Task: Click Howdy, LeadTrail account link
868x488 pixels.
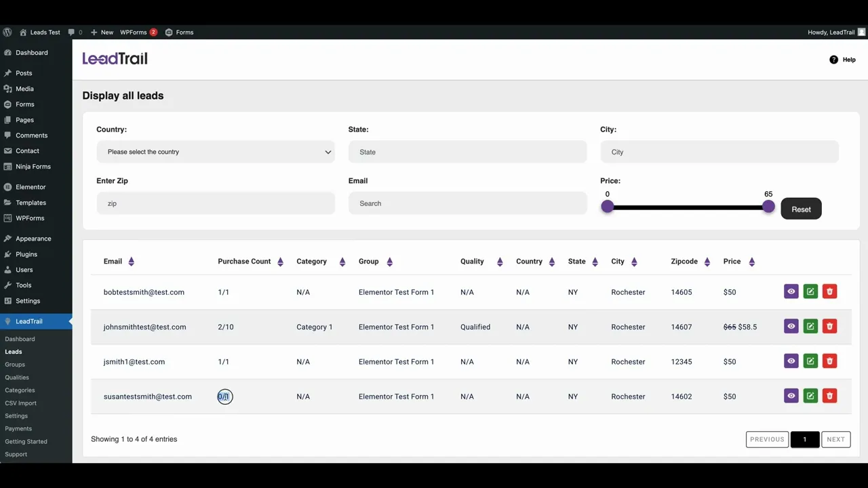Action: coord(831,32)
